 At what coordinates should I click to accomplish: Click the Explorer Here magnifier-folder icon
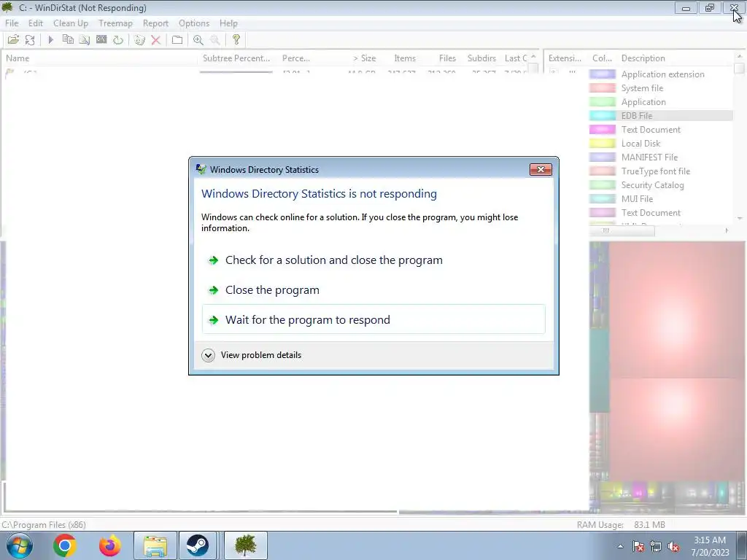85,40
